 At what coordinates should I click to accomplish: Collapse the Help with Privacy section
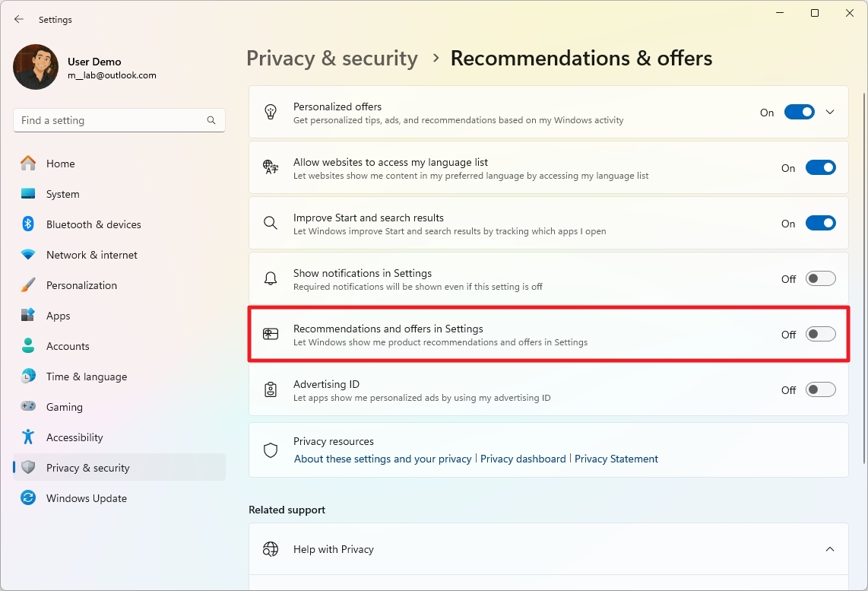pos(830,548)
